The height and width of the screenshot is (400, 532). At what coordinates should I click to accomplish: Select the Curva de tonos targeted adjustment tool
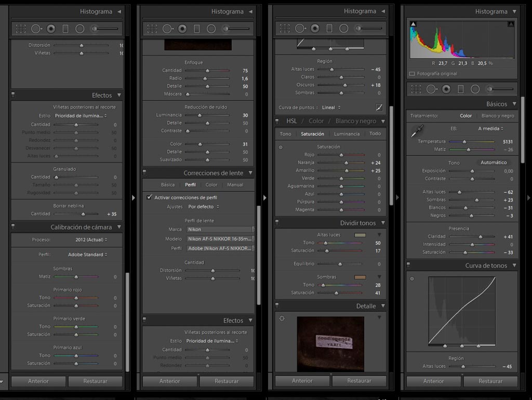pos(412,279)
